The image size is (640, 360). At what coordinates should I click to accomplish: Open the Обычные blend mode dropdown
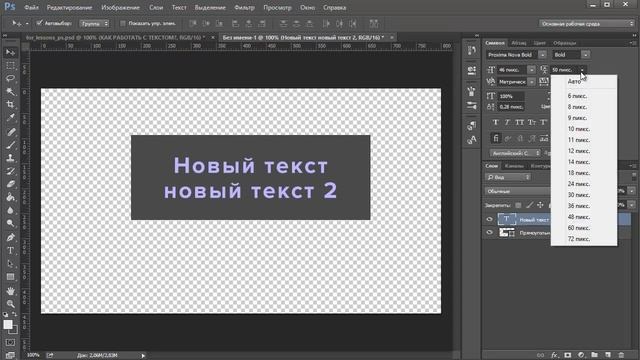point(518,191)
